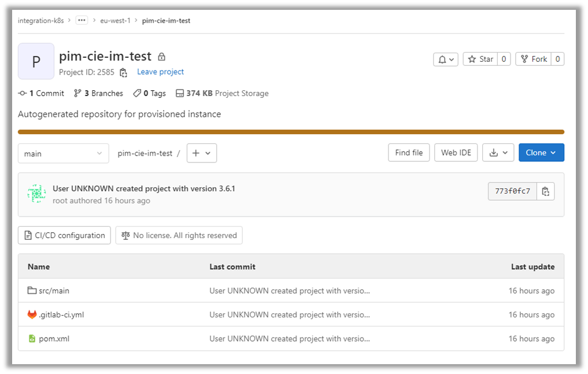Open the notification bell dropdown
588x374 pixels.
coord(446,59)
